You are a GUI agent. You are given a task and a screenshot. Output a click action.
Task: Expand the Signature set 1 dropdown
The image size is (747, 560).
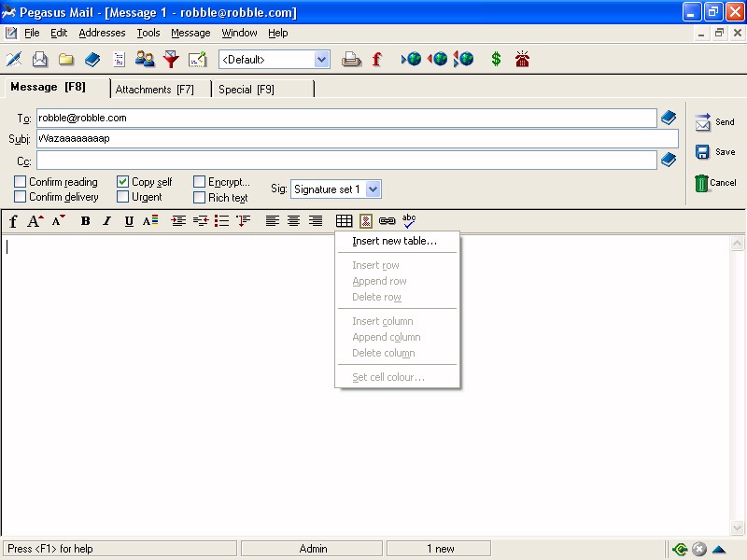373,189
